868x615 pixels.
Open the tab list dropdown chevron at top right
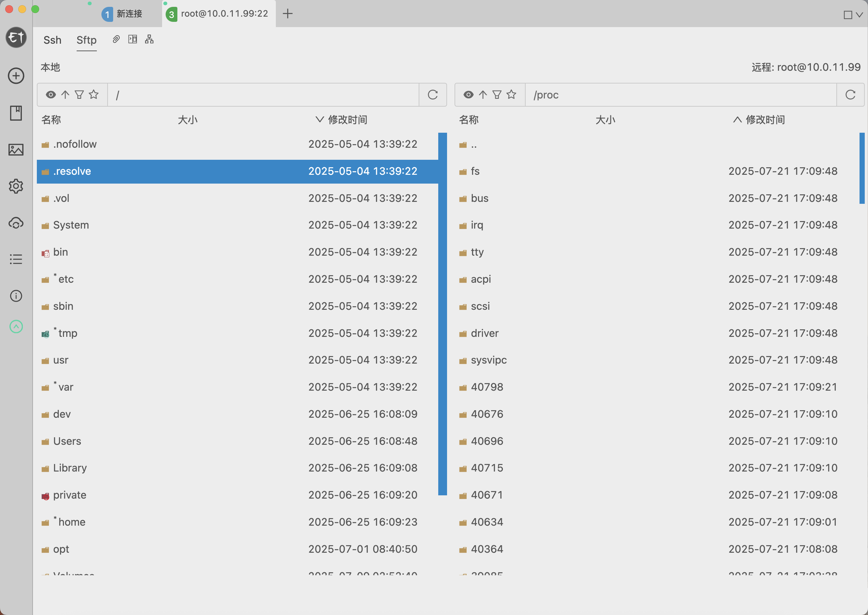click(859, 15)
